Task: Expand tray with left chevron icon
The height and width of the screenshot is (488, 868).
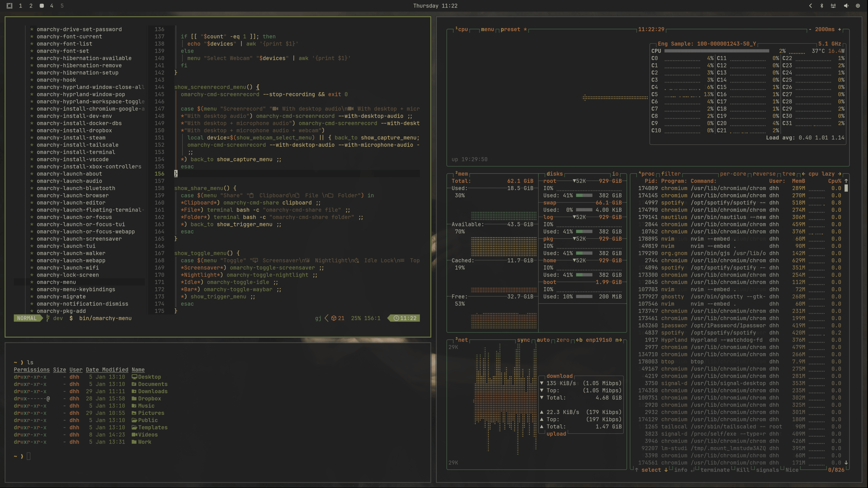Action: pyautogui.click(x=810, y=6)
